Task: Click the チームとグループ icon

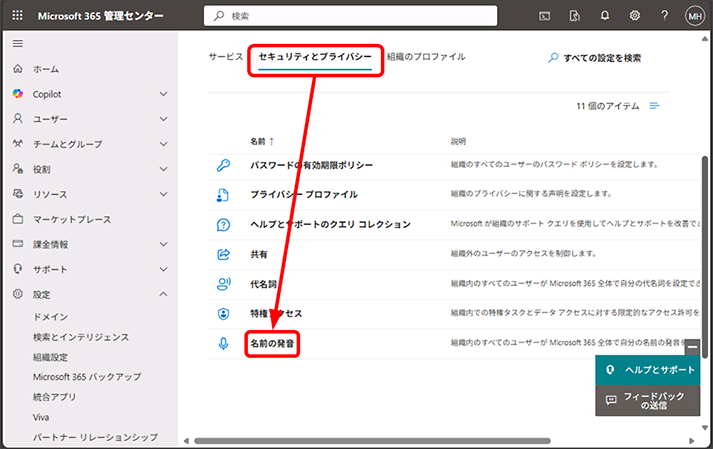Action: click(18, 144)
